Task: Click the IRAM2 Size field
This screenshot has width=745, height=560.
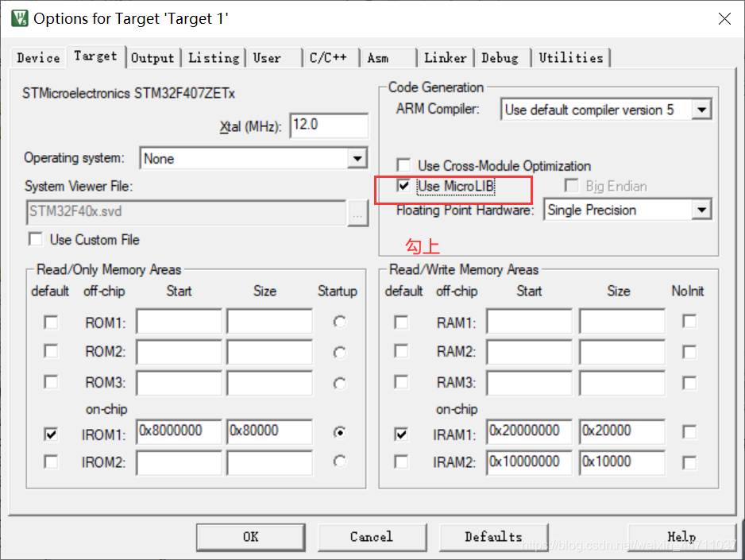Action: coord(622,462)
